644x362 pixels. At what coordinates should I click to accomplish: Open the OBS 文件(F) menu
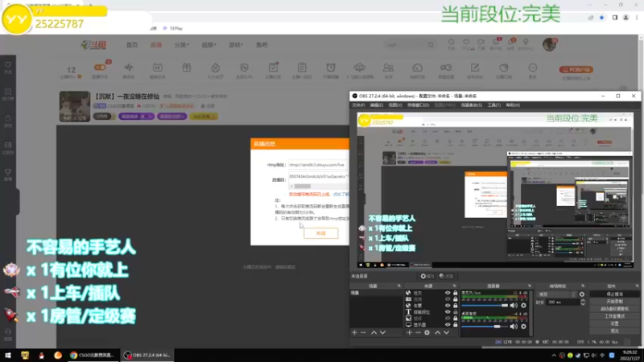click(358, 105)
